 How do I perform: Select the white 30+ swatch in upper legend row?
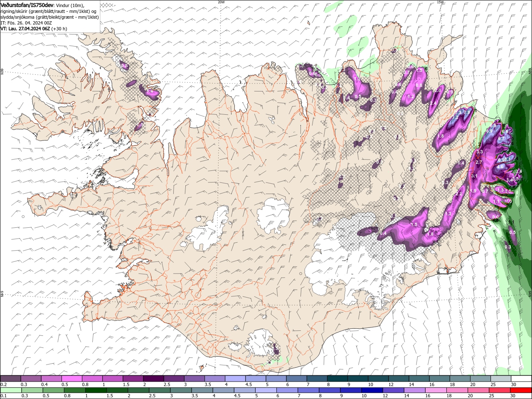pos(521,379)
